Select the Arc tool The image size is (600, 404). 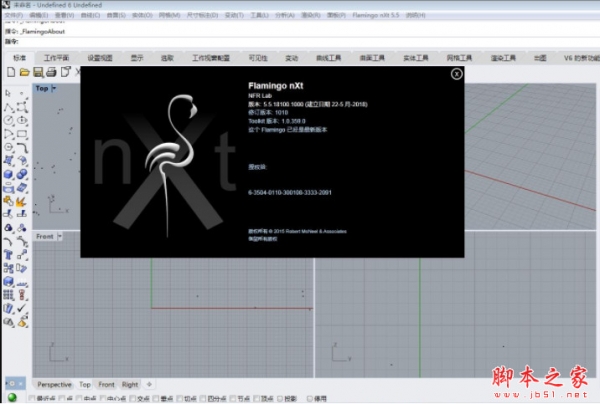[x=8, y=134]
